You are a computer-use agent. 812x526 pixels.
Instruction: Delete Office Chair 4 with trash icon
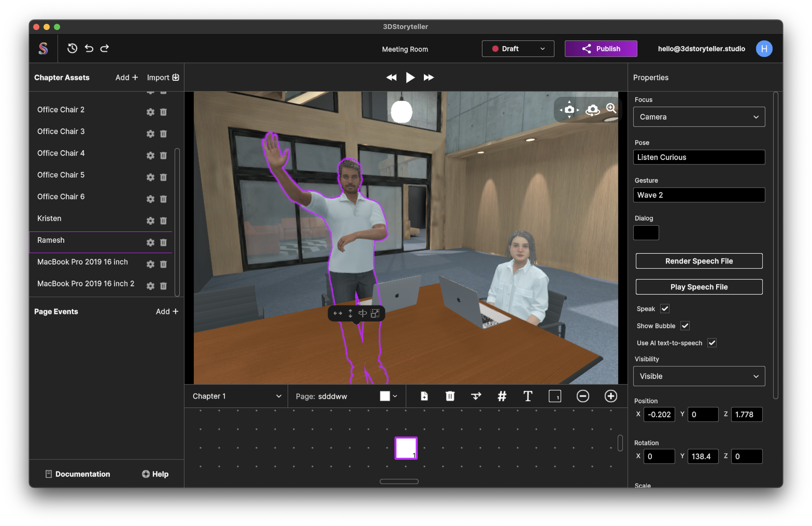point(163,156)
